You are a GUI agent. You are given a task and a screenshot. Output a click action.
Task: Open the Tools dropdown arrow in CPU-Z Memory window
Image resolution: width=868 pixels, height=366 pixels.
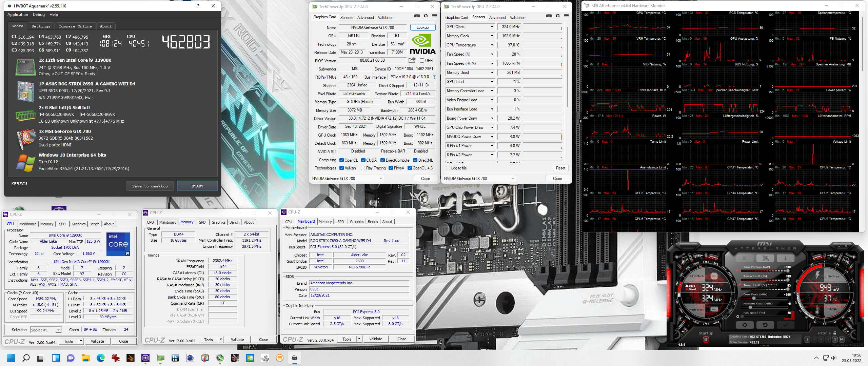[221, 340]
